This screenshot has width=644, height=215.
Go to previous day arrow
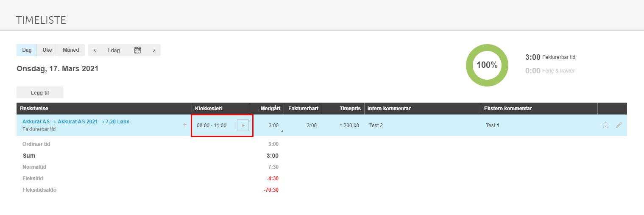point(95,50)
